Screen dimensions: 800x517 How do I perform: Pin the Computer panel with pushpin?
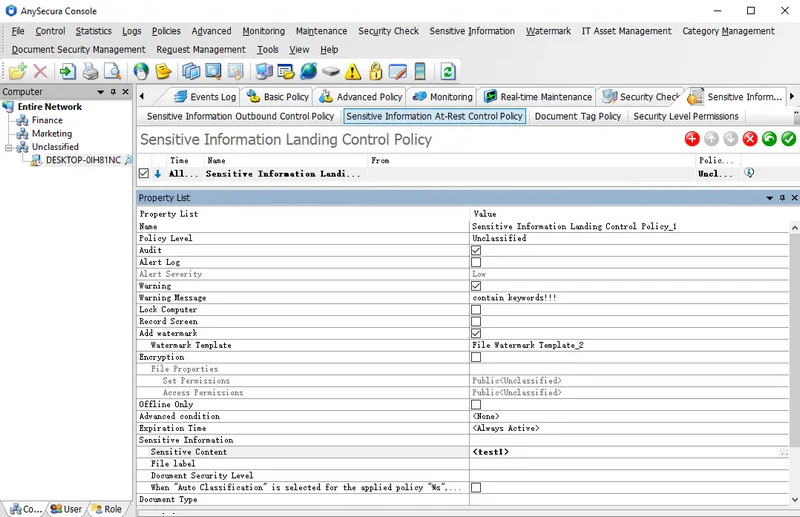(x=113, y=92)
